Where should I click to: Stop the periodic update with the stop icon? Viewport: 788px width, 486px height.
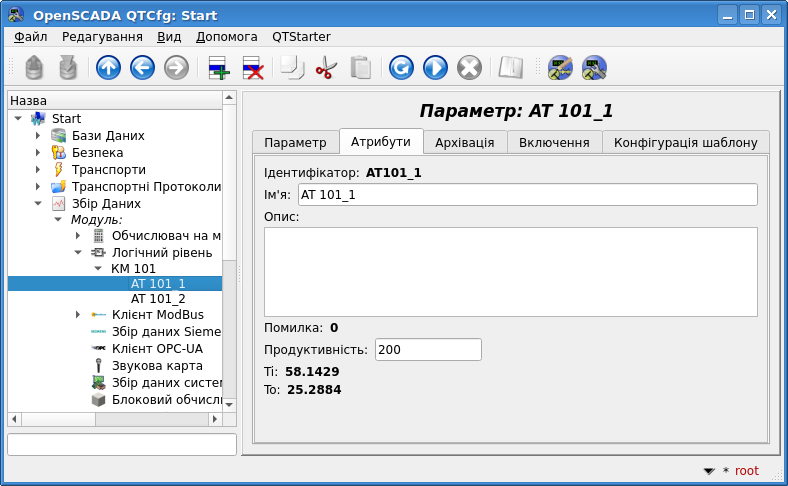coord(469,67)
